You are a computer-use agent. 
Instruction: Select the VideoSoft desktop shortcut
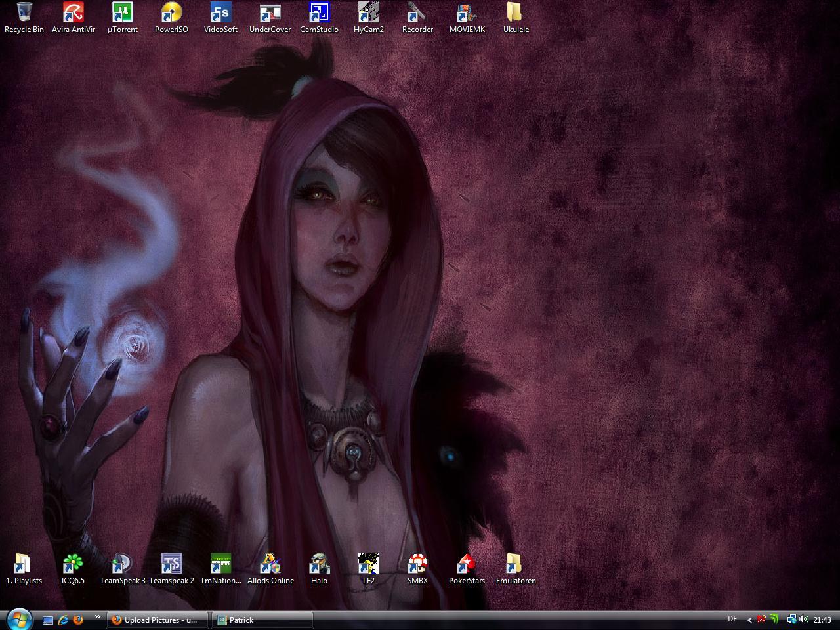click(x=221, y=18)
